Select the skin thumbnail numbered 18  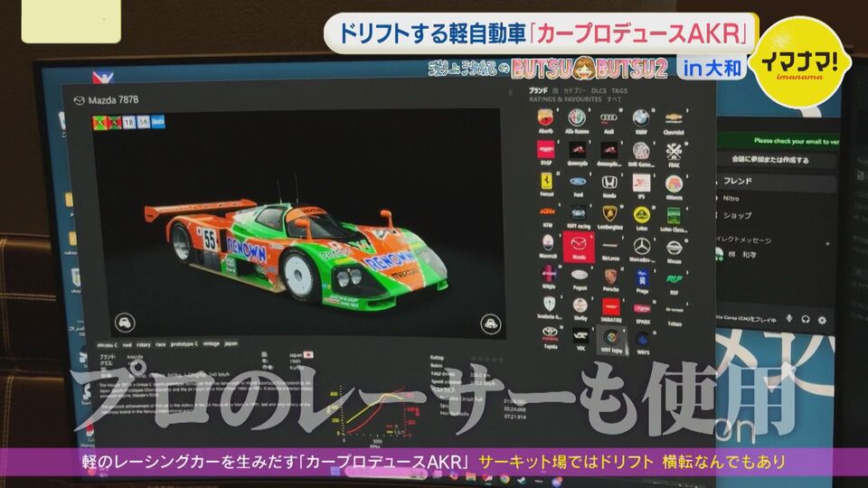(129, 122)
